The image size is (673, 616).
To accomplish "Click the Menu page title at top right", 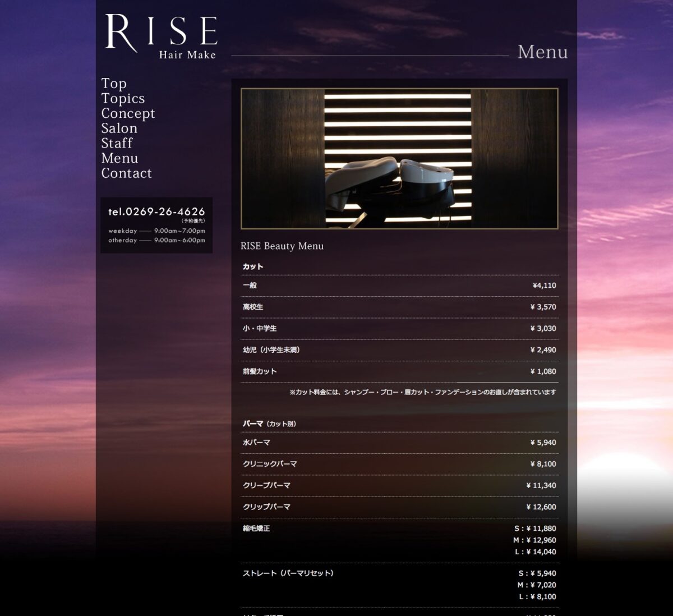I will (x=542, y=52).
